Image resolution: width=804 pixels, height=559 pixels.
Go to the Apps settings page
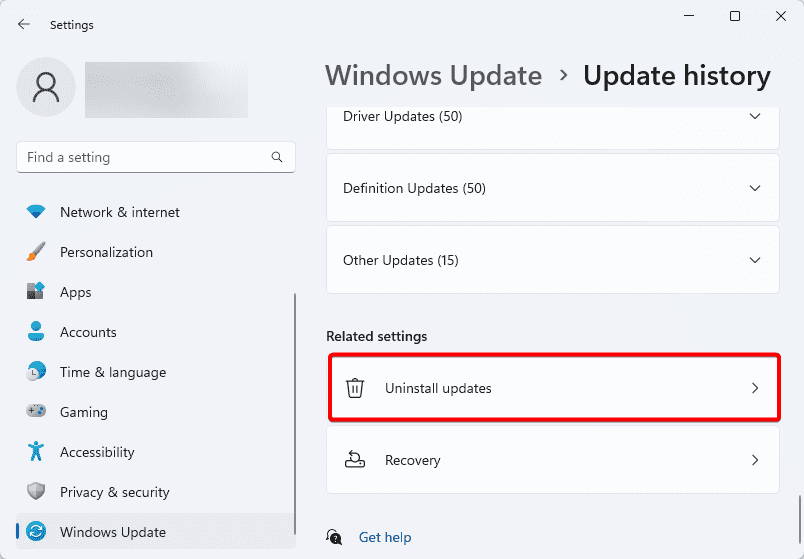tap(156, 292)
